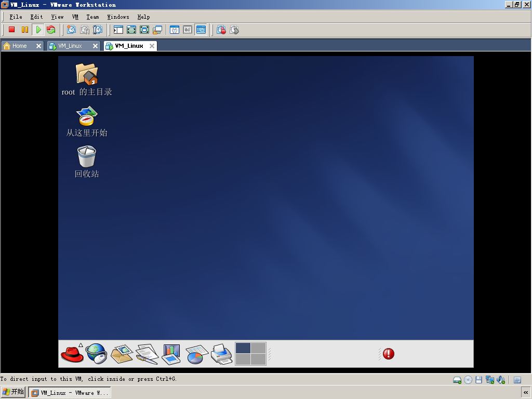
Task: Click the red Power Off button
Action: (11, 30)
